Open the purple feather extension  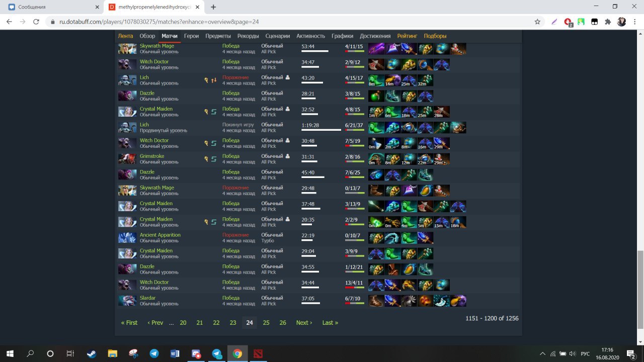(x=554, y=22)
